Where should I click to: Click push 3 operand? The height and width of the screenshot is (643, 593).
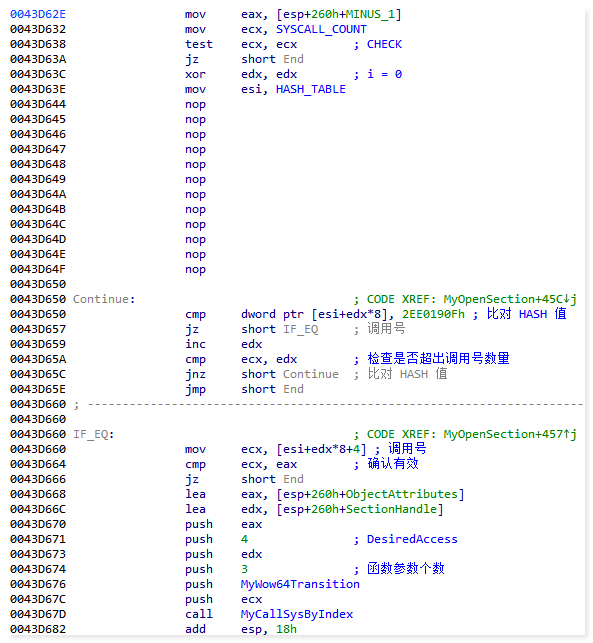tap(244, 569)
